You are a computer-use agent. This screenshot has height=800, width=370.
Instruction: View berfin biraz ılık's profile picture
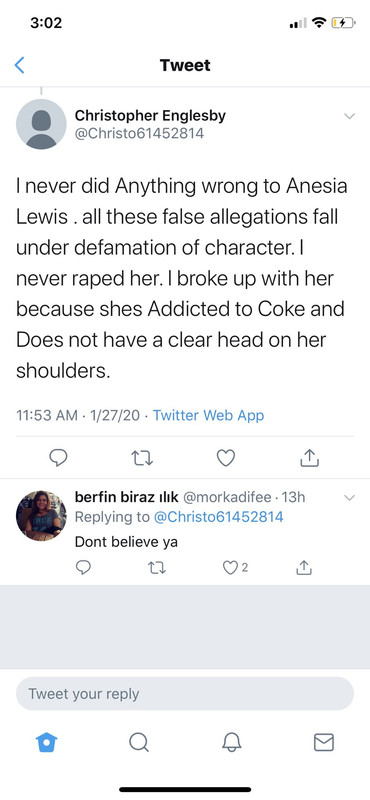[41, 516]
